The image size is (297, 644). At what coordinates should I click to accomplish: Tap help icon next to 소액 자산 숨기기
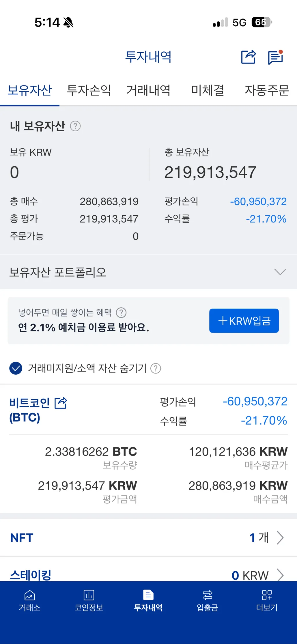point(156,368)
